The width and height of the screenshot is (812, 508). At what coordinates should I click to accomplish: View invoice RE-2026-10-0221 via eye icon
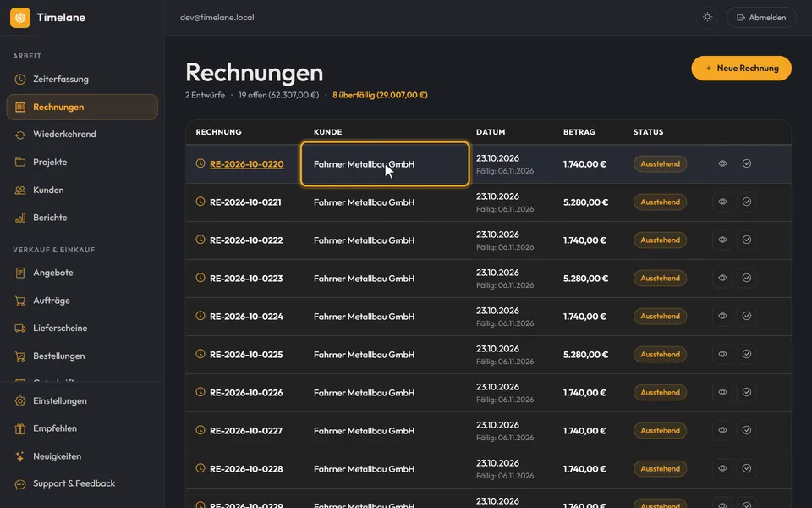[x=722, y=202]
